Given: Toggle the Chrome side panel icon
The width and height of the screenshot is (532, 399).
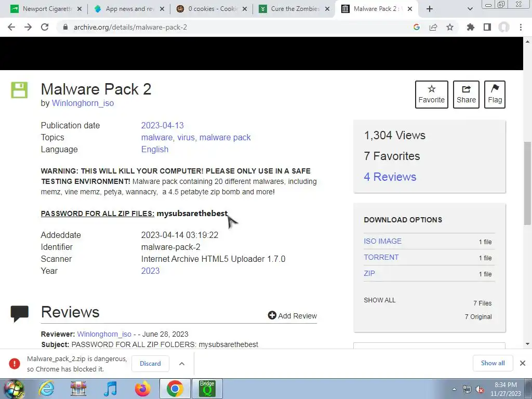Looking at the screenshot, I should pyautogui.click(x=487, y=27).
